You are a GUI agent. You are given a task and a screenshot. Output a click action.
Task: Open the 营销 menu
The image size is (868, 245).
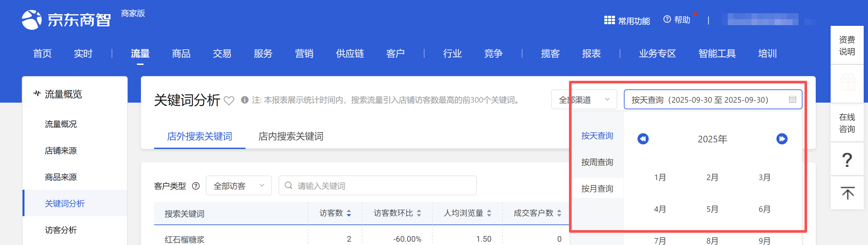click(x=304, y=54)
